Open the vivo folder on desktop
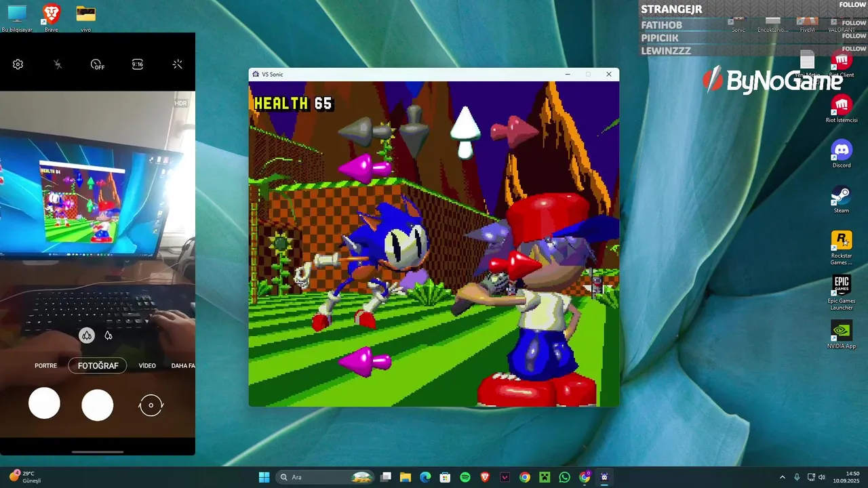Viewport: 868px width, 488px height. coord(85,18)
